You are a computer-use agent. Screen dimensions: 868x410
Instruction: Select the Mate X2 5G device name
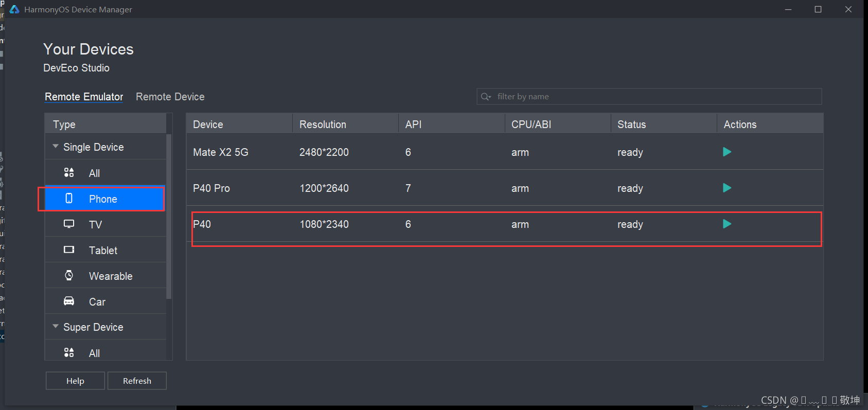click(221, 152)
